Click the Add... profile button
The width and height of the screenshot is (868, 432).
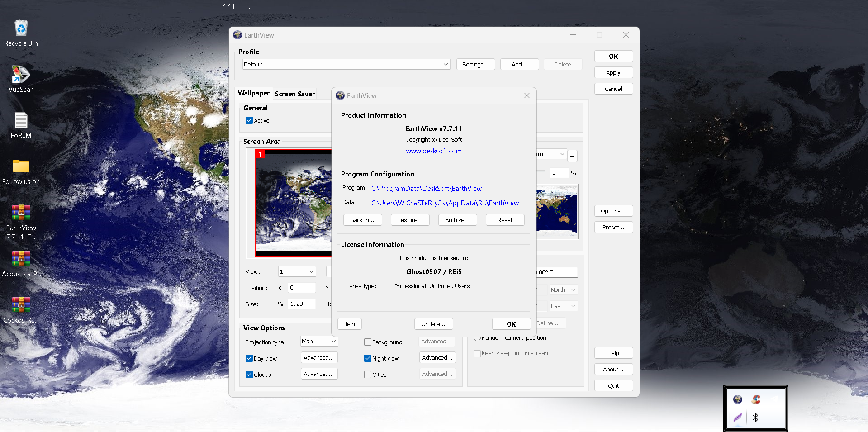click(x=519, y=64)
